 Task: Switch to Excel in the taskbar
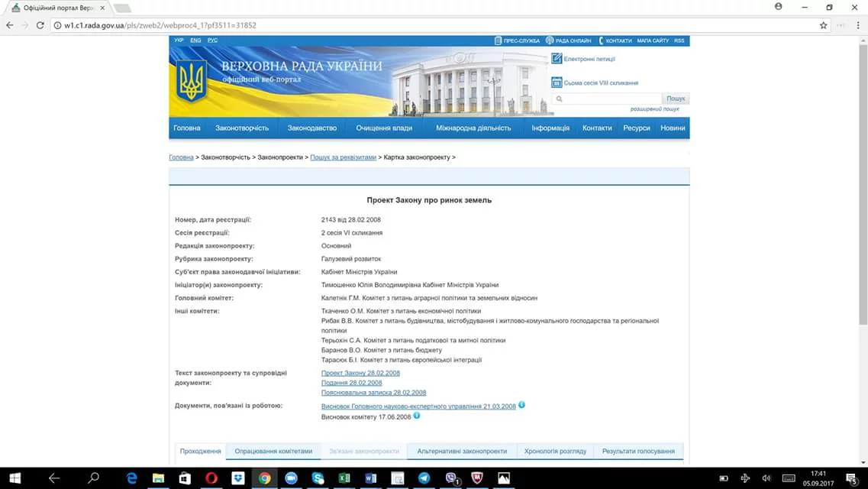tap(344, 478)
